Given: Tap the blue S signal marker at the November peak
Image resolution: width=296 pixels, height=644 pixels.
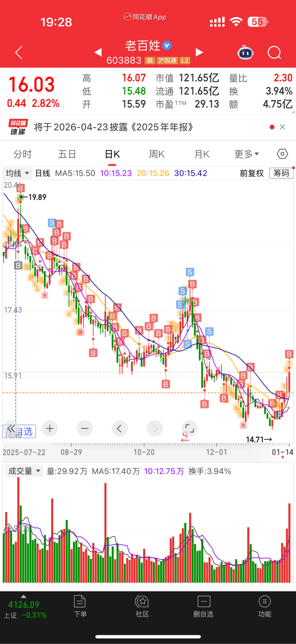Looking at the screenshot, I should point(190,272).
